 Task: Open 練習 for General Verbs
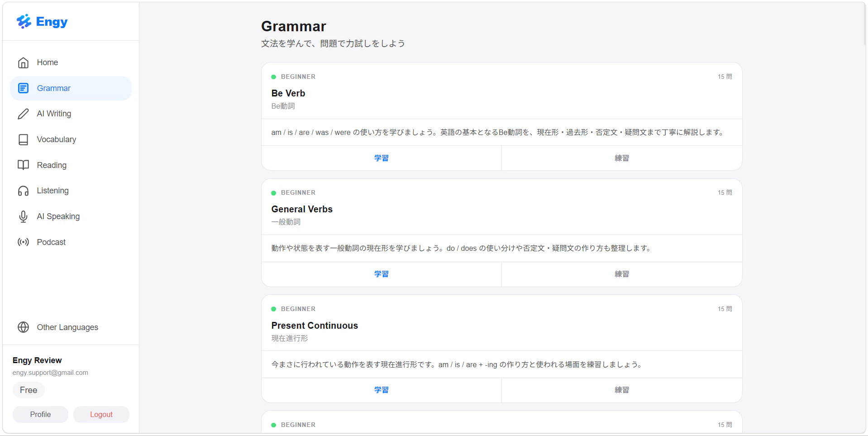[622, 274]
